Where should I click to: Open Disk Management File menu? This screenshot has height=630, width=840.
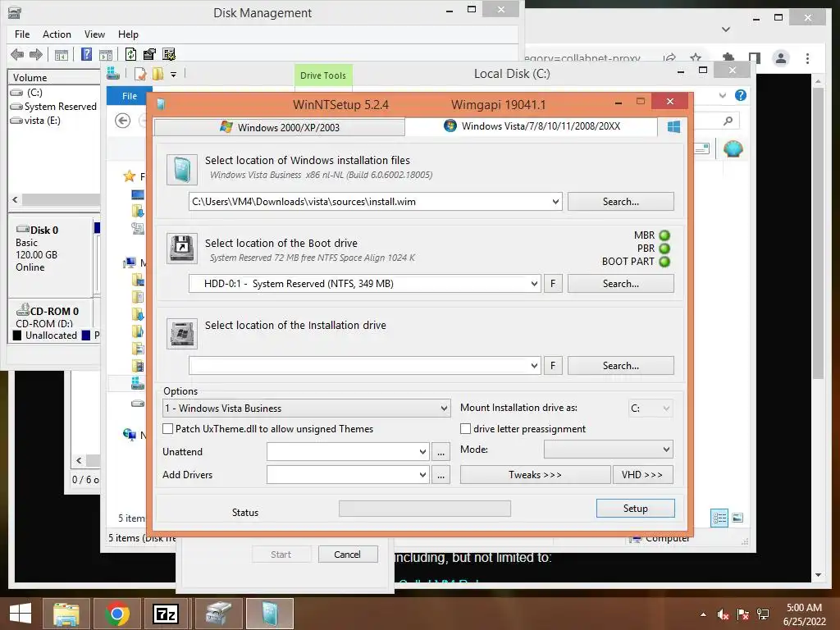coord(22,34)
